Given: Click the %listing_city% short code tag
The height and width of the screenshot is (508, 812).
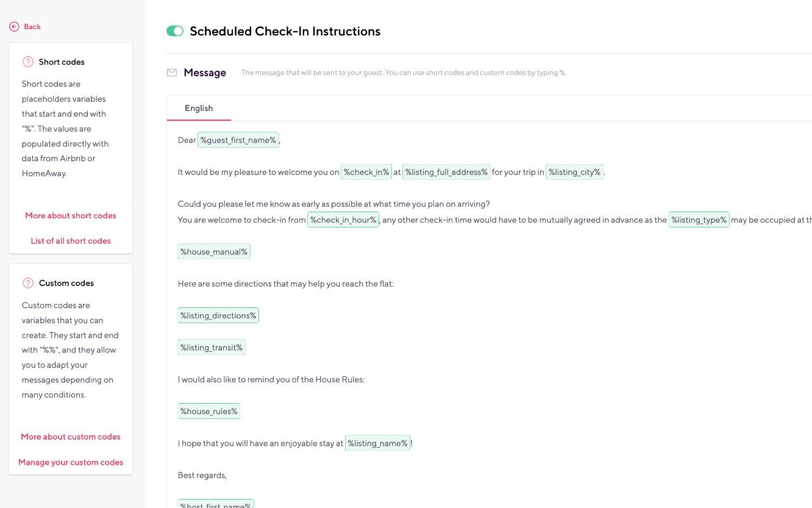Looking at the screenshot, I should pyautogui.click(x=574, y=172).
